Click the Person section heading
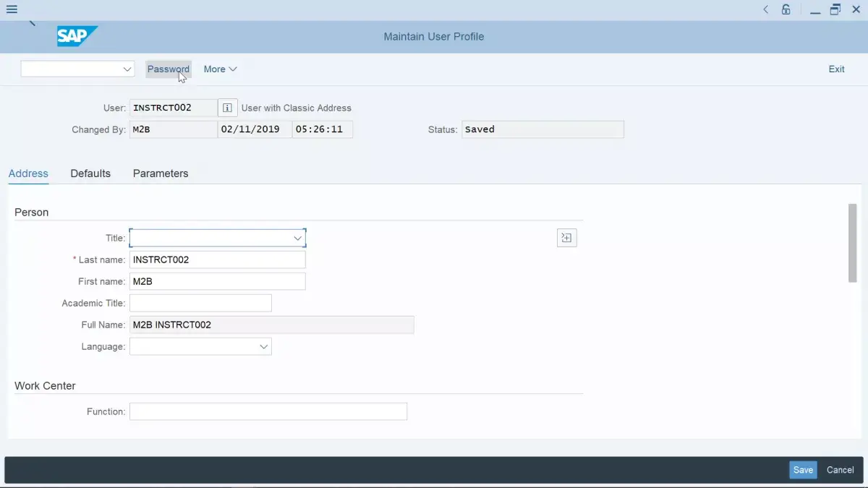The height and width of the screenshot is (488, 868). (x=32, y=213)
